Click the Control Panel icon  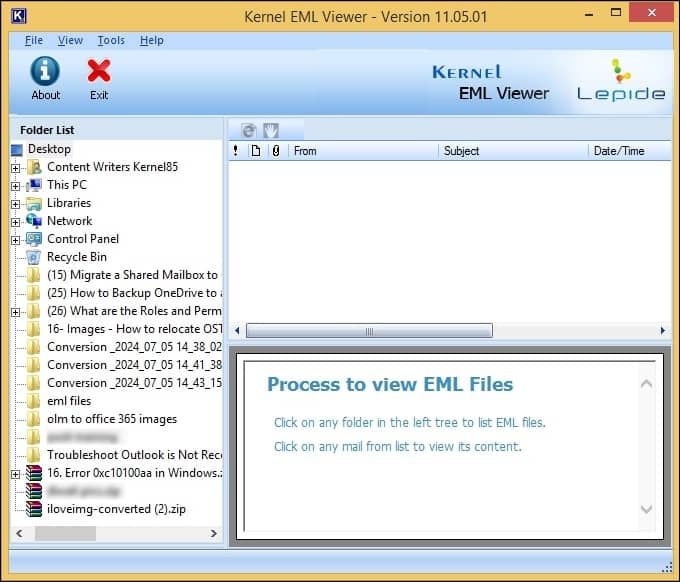34,239
